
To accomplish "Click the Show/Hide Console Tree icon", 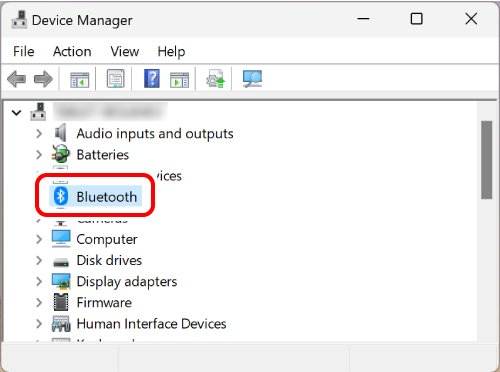I will click(x=80, y=79).
